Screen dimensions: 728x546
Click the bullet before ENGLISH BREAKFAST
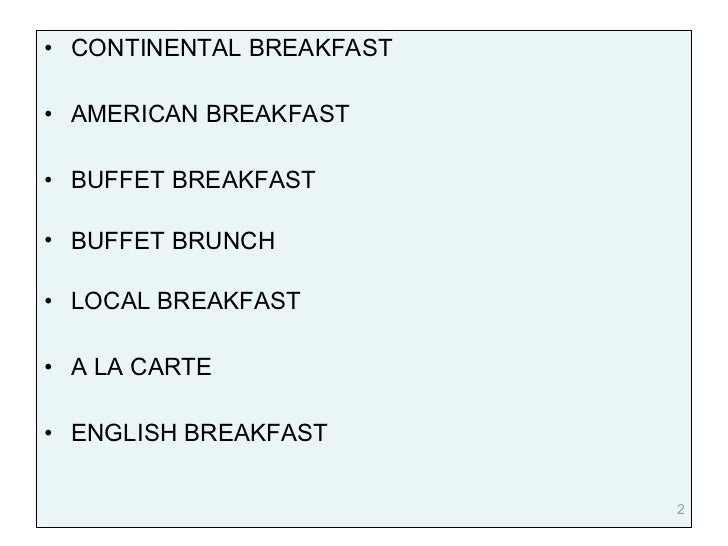coord(48,434)
